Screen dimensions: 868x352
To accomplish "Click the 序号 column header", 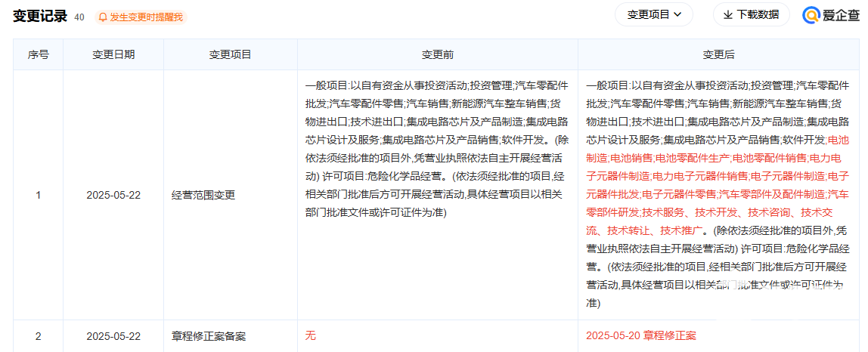I will 39,54.
